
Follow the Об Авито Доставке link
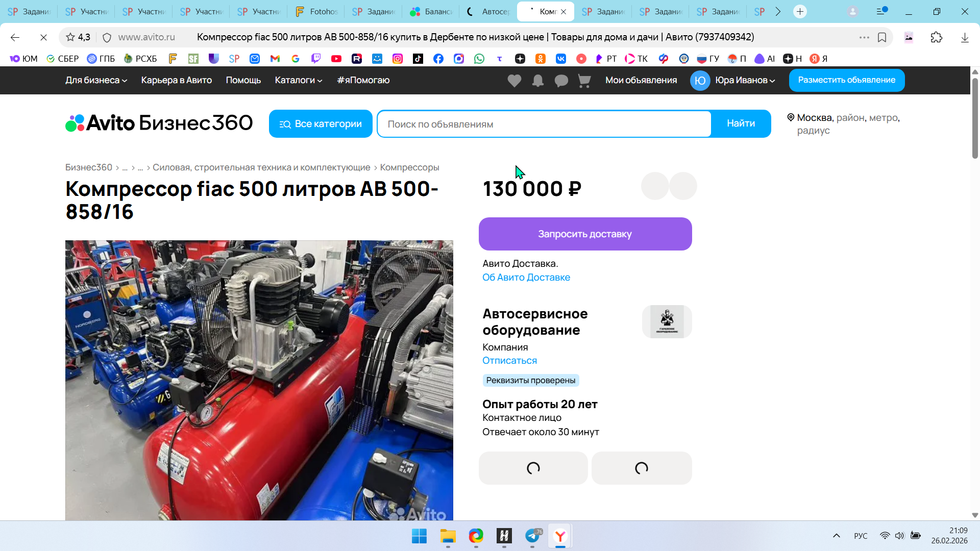(x=526, y=277)
